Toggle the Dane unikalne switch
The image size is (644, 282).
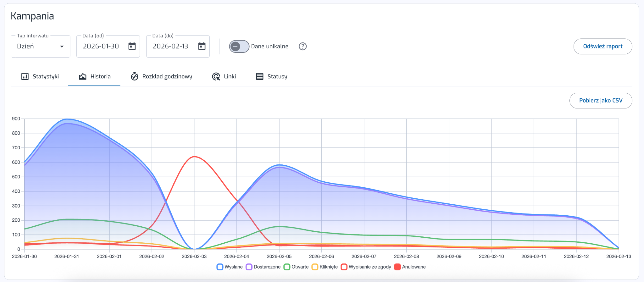(x=239, y=46)
